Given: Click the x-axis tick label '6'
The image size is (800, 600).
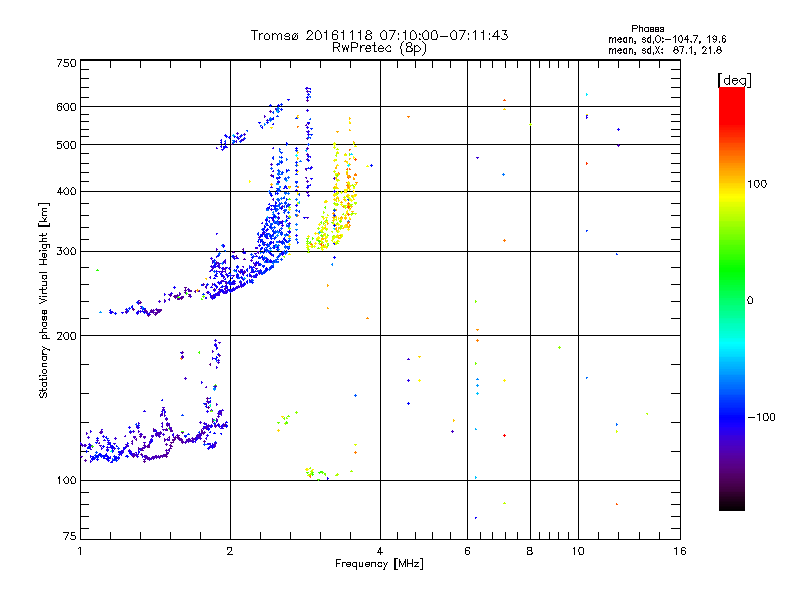Looking at the screenshot, I should click(x=467, y=551).
